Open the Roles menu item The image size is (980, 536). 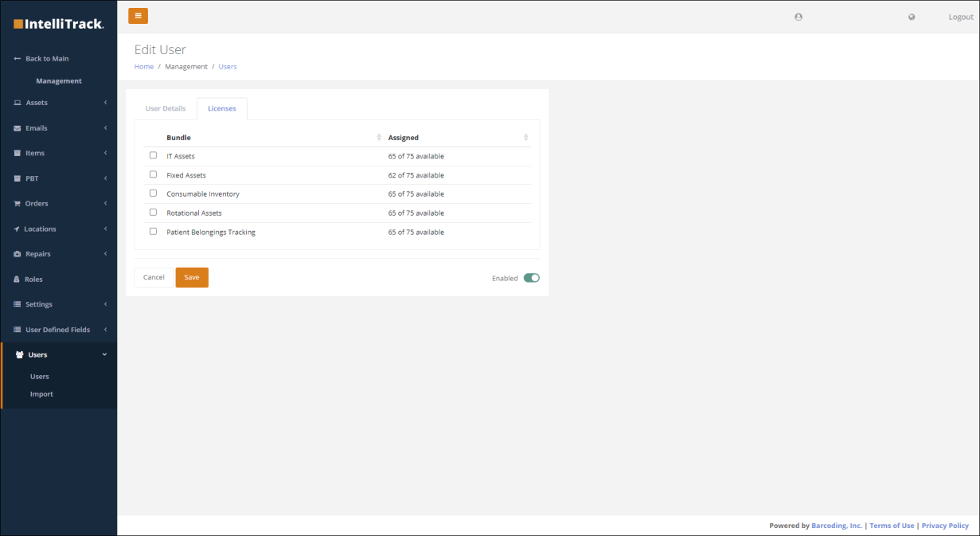[33, 280]
